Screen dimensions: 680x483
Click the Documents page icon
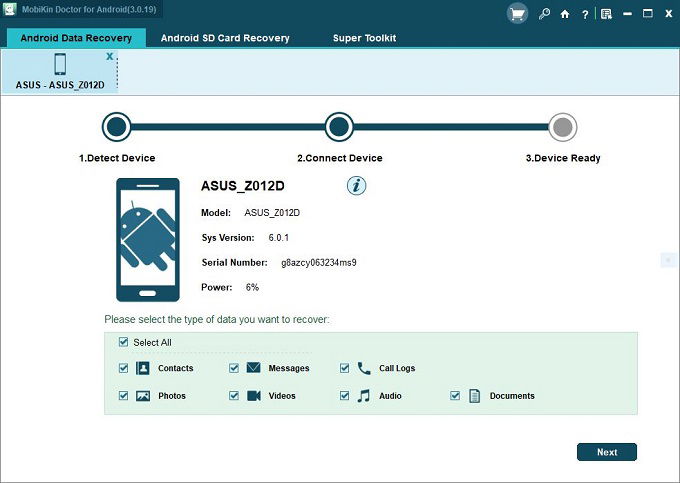475,395
